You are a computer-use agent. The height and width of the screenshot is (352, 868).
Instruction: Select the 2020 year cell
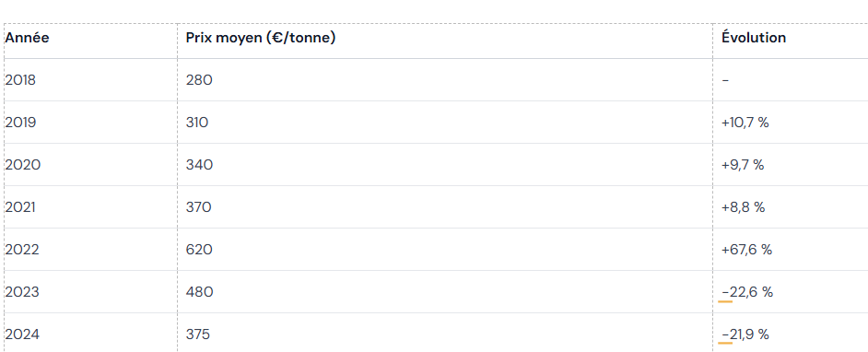point(23,165)
